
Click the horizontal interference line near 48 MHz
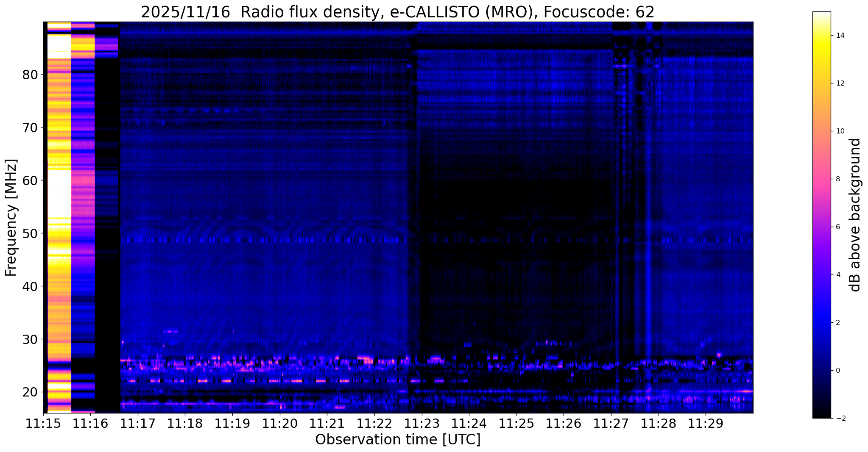tap(437, 240)
